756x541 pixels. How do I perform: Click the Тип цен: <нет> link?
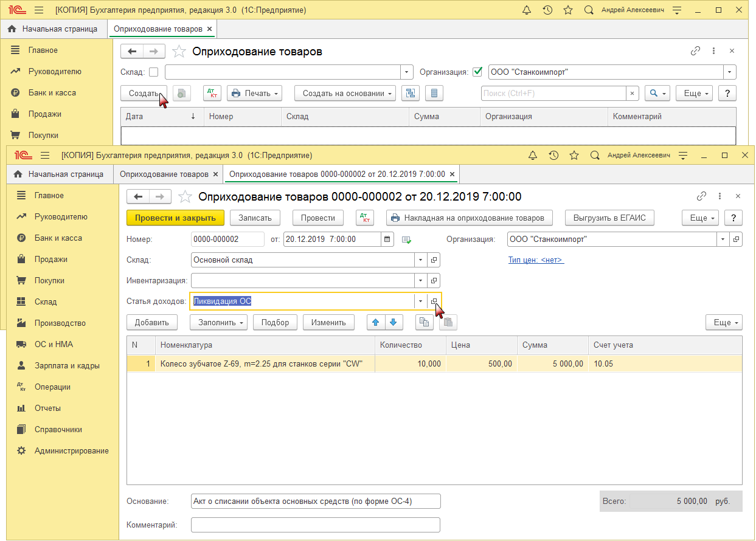tap(536, 260)
